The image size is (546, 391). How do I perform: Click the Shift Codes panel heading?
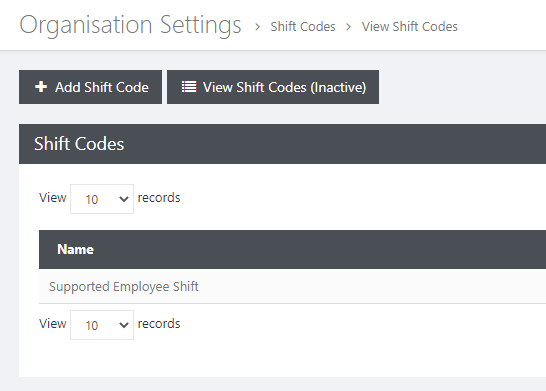(79, 144)
